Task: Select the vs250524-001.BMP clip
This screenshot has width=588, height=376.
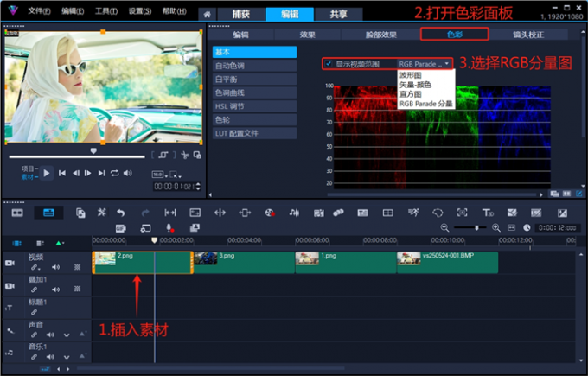Action: [x=447, y=263]
